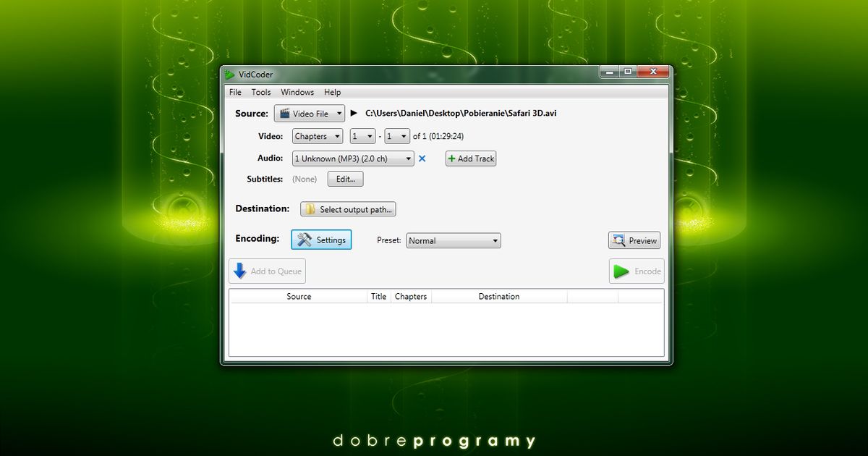Viewport: 868px width, 456px height.
Task: Open the Help menu
Action: [332, 92]
